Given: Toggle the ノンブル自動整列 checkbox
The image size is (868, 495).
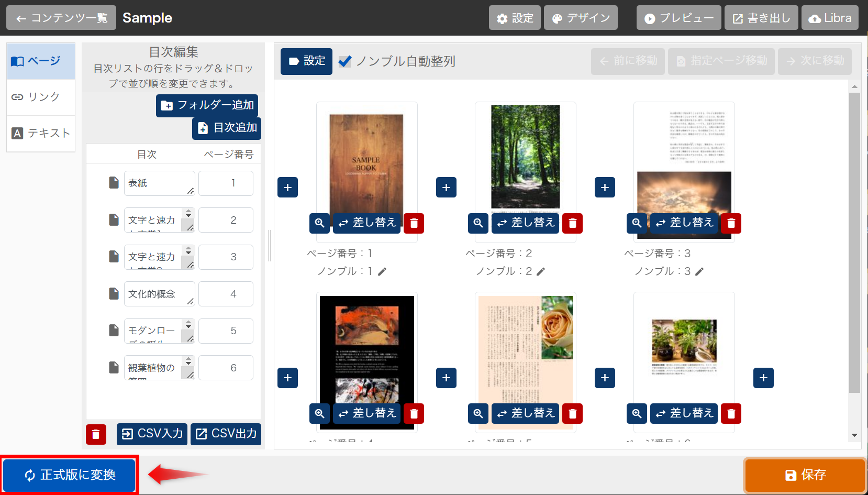Looking at the screenshot, I should click(x=345, y=61).
